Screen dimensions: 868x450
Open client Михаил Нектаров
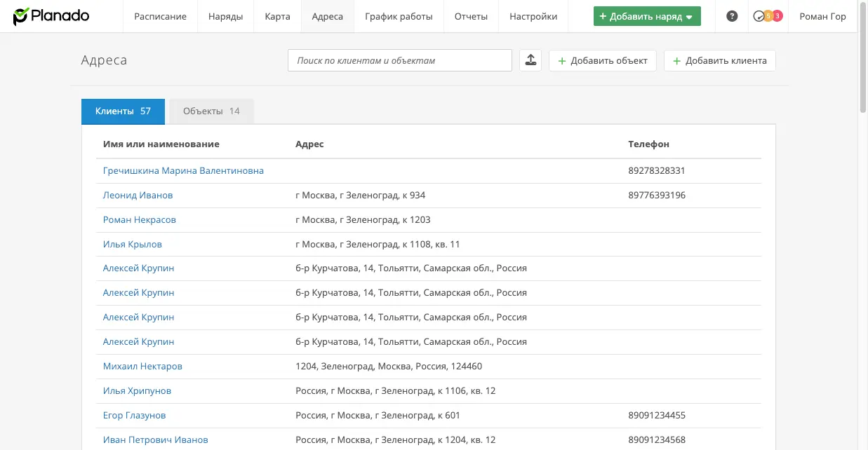pos(142,366)
